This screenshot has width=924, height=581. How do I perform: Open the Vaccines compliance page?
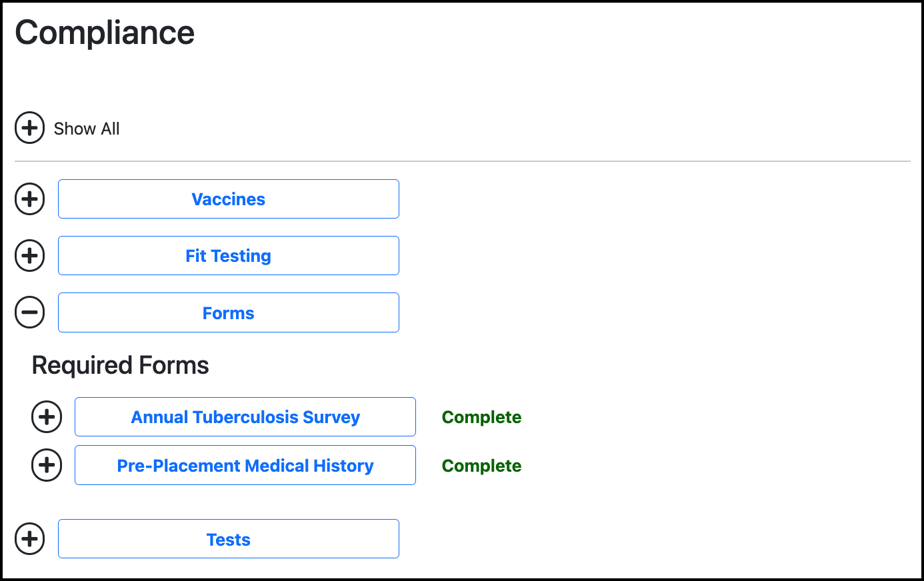click(228, 199)
